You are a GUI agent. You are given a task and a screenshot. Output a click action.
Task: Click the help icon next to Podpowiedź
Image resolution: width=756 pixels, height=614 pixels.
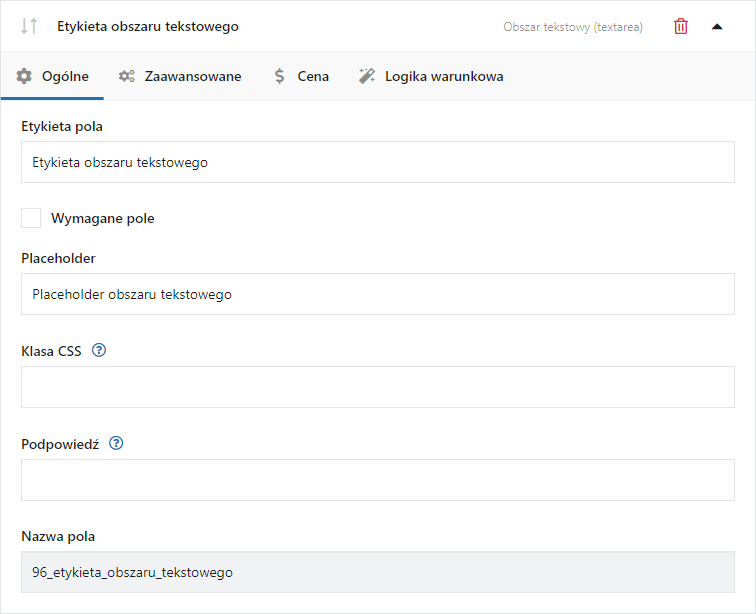coord(116,443)
